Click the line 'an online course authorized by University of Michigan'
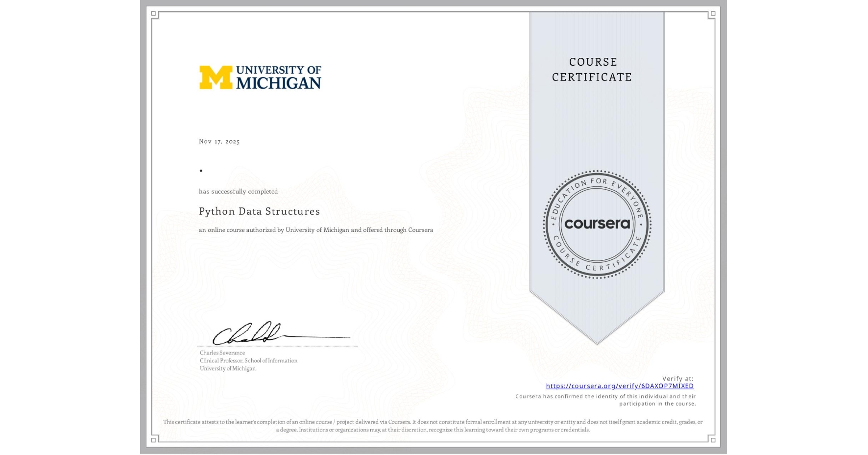The width and height of the screenshot is (868, 455). coord(316,230)
